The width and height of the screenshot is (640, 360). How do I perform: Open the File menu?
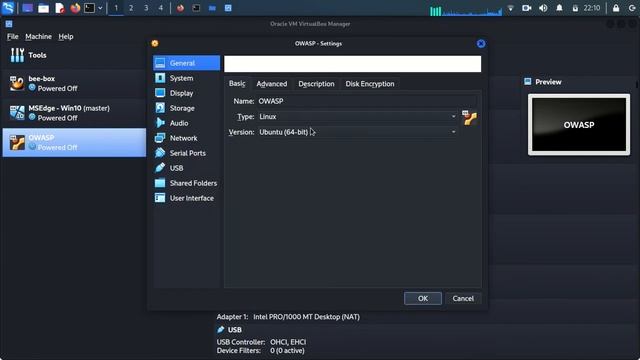coord(13,36)
